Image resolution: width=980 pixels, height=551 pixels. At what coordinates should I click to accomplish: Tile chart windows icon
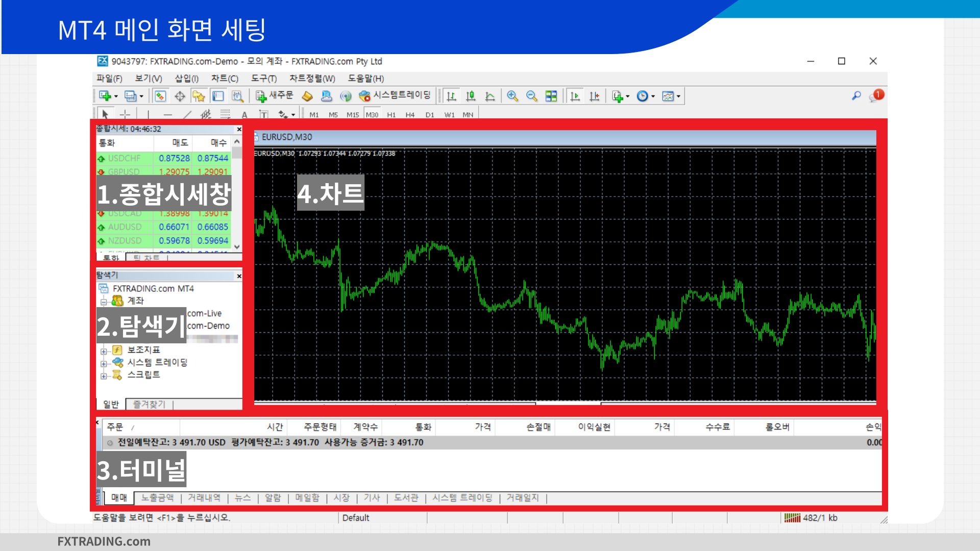(551, 96)
